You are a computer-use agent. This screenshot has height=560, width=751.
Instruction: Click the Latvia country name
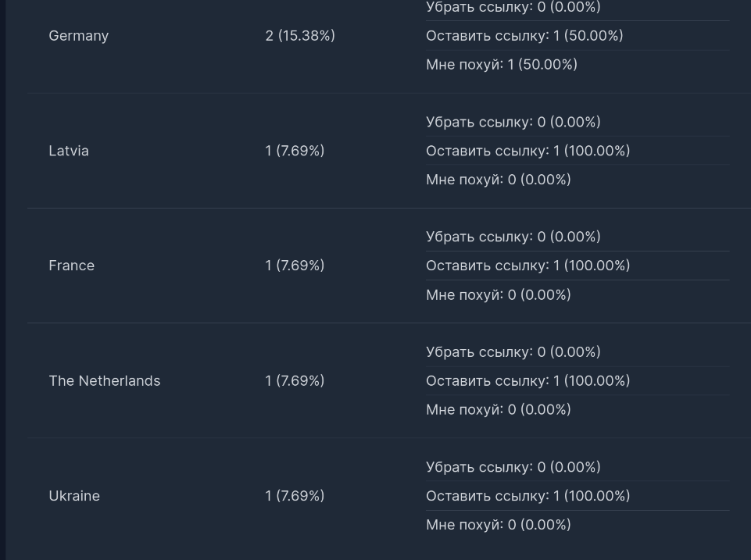(69, 151)
